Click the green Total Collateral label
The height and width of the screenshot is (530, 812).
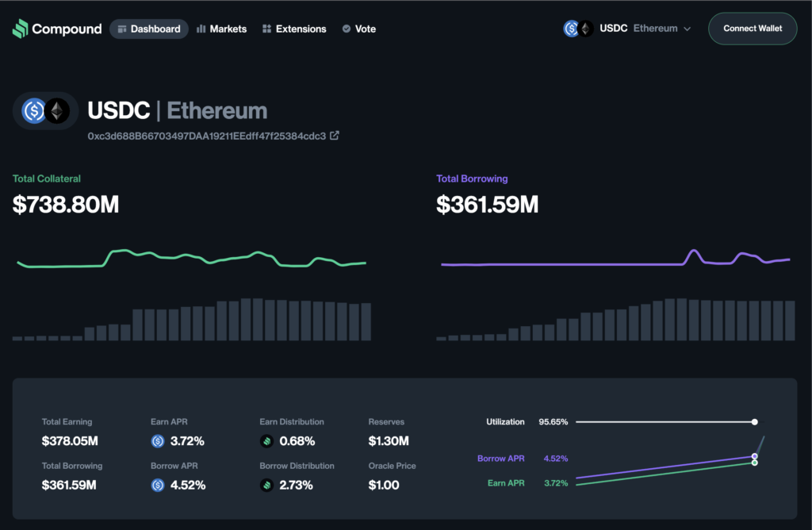click(47, 179)
